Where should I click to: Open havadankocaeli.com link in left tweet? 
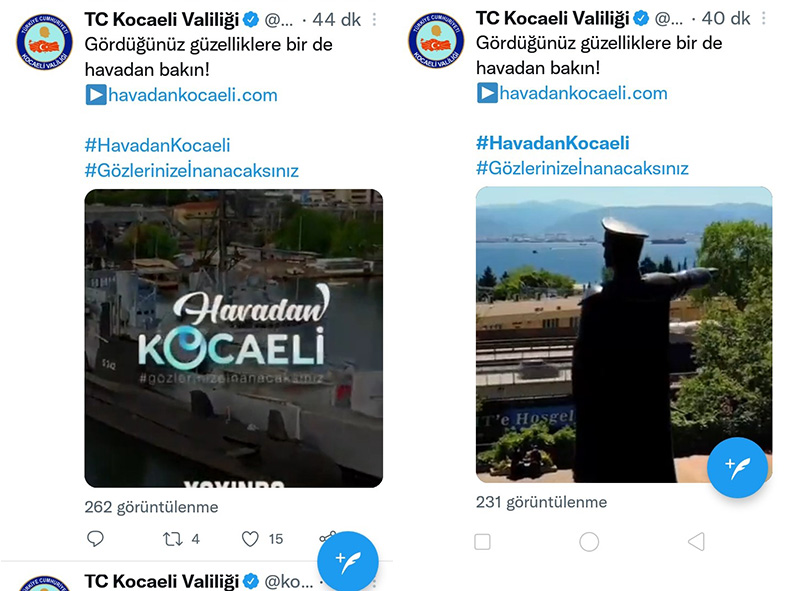[192, 95]
